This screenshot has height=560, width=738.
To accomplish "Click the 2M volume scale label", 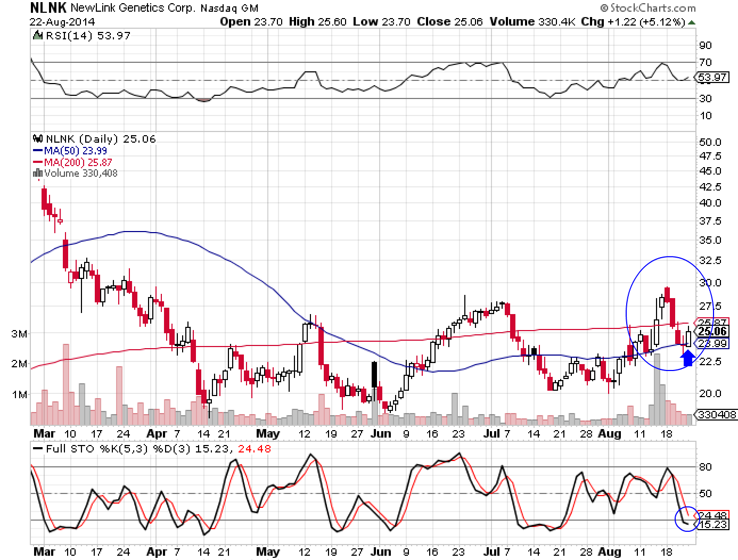I will [x=20, y=364].
